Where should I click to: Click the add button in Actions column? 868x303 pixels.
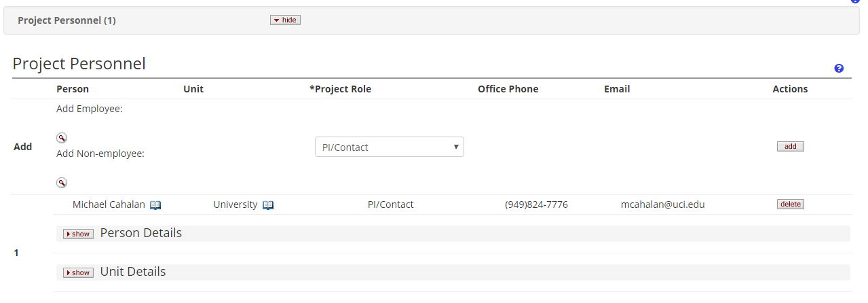(790, 146)
